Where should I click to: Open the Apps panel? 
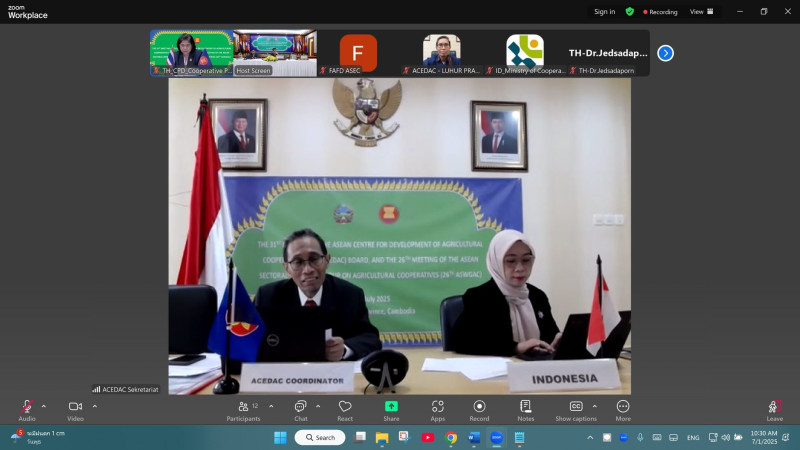point(438,410)
